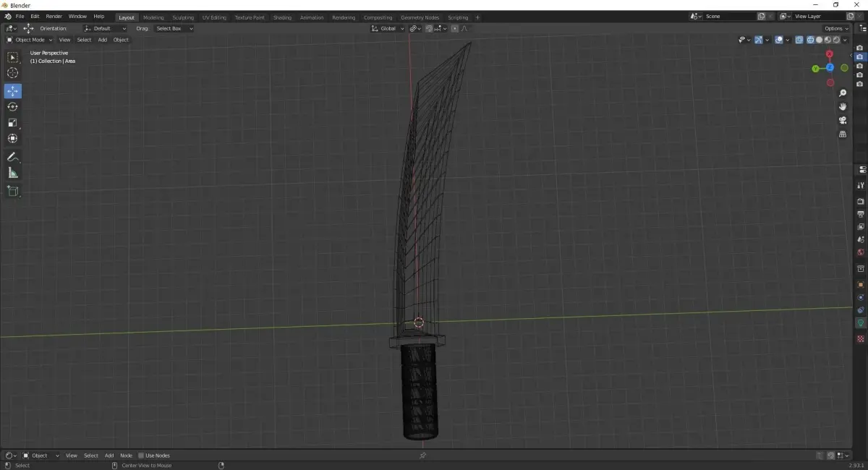Open the Object Data light properties tab
The width and height of the screenshot is (868, 470).
point(861,322)
